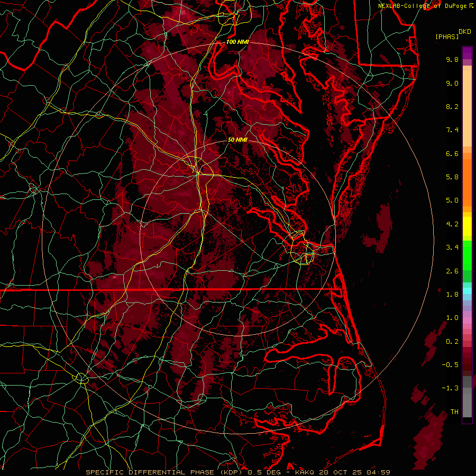Click the 2.6 value on the legend
476x476 pixels.
click(452, 271)
